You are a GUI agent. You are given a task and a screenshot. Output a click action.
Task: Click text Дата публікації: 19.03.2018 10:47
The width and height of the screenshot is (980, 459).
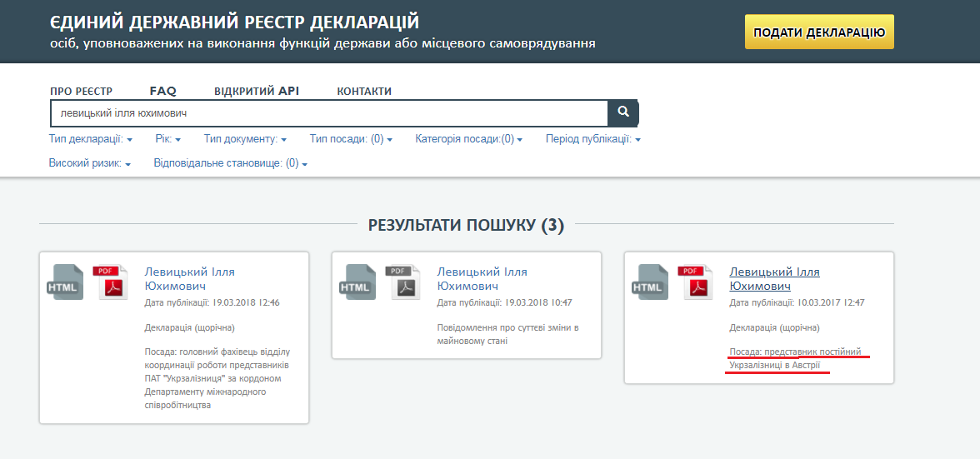point(504,303)
